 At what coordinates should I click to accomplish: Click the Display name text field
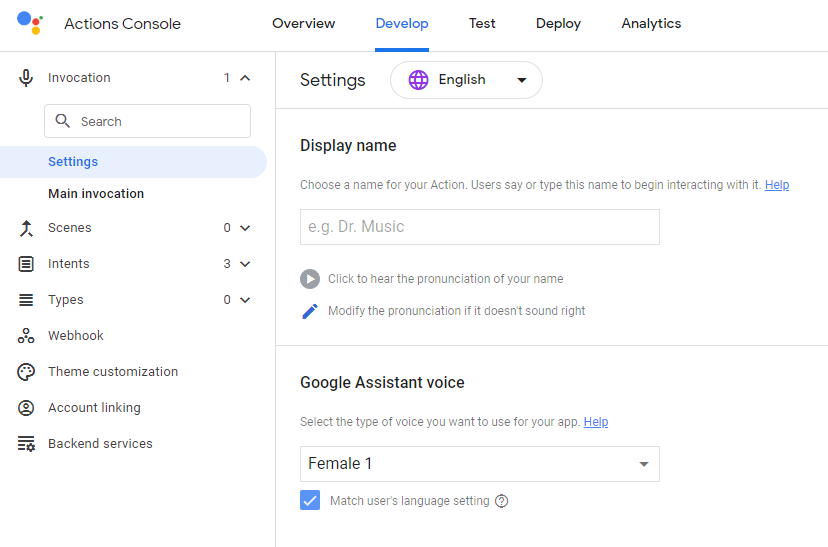(x=480, y=227)
